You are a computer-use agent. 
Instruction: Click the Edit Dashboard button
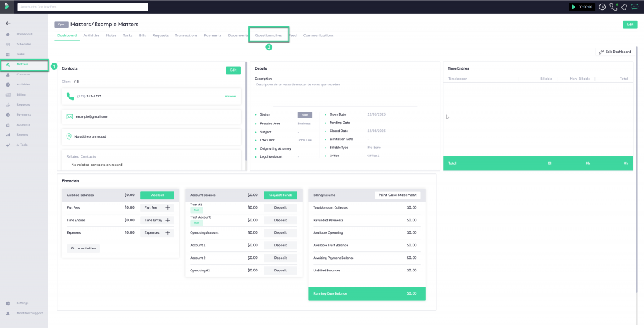pos(613,52)
